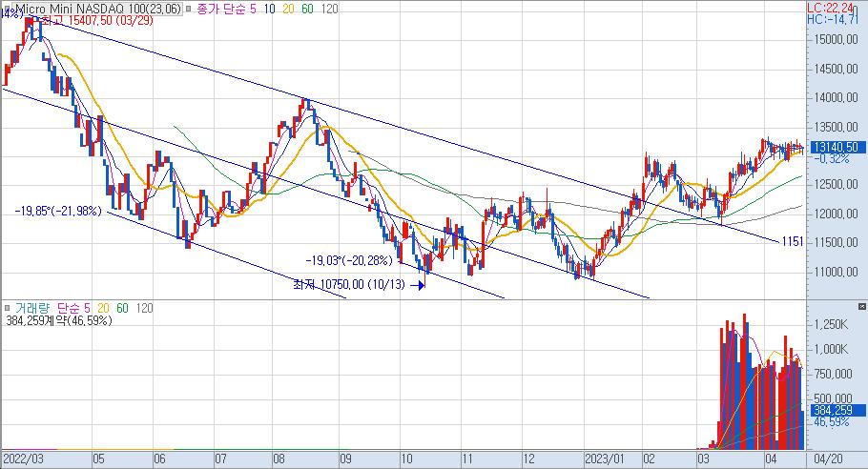Click the 12500,00 price axis label
Image resolution: width=868 pixels, height=469 pixels.
[836, 185]
